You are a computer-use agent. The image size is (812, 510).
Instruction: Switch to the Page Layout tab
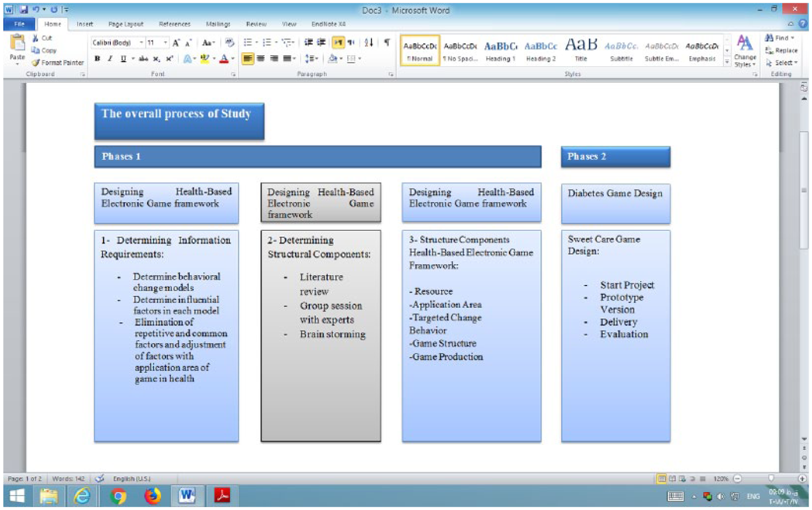pos(126,24)
